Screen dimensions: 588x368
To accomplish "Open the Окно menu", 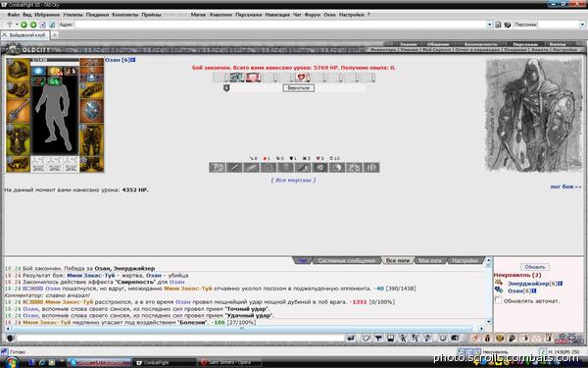I will point(329,15).
